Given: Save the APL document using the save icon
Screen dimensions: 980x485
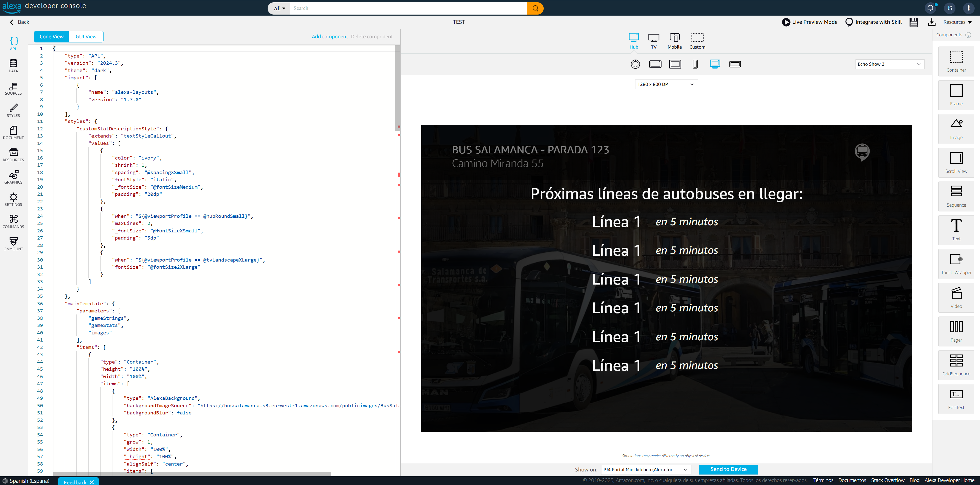Looking at the screenshot, I should point(914,22).
